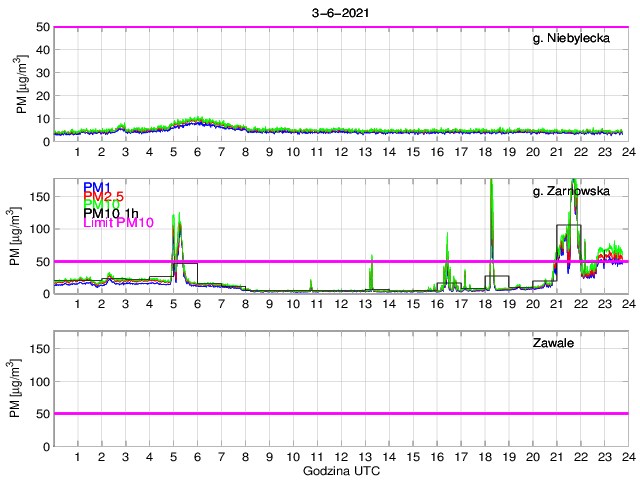The width and height of the screenshot is (640, 480).
Task: Click hour 12 tick on the bottom plot
Action: (340, 456)
